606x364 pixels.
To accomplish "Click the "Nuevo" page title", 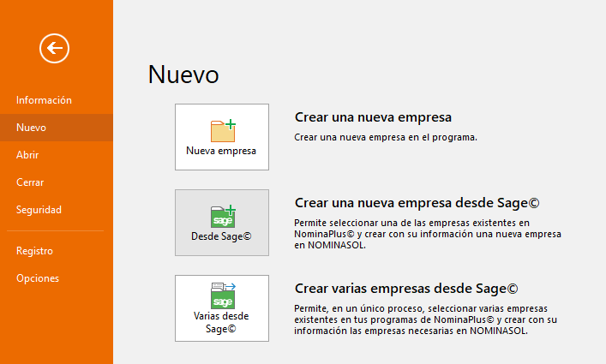I will [183, 75].
